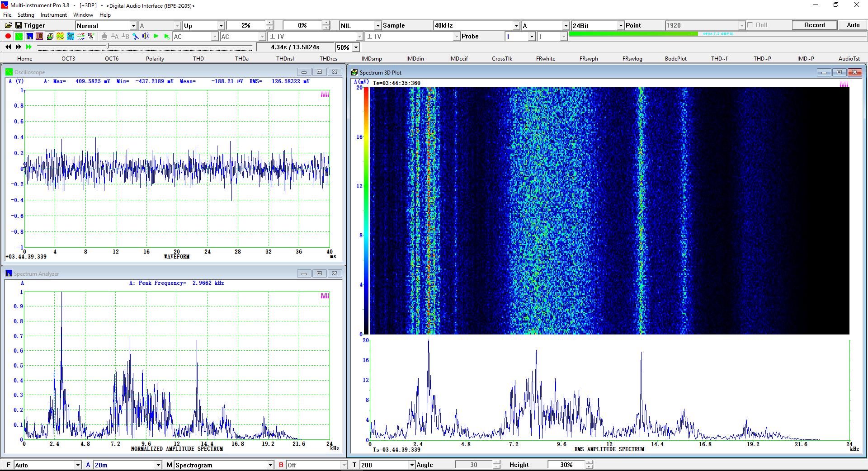Image resolution: width=868 pixels, height=471 pixels.
Task: Open the Instrument menu
Action: click(x=54, y=15)
